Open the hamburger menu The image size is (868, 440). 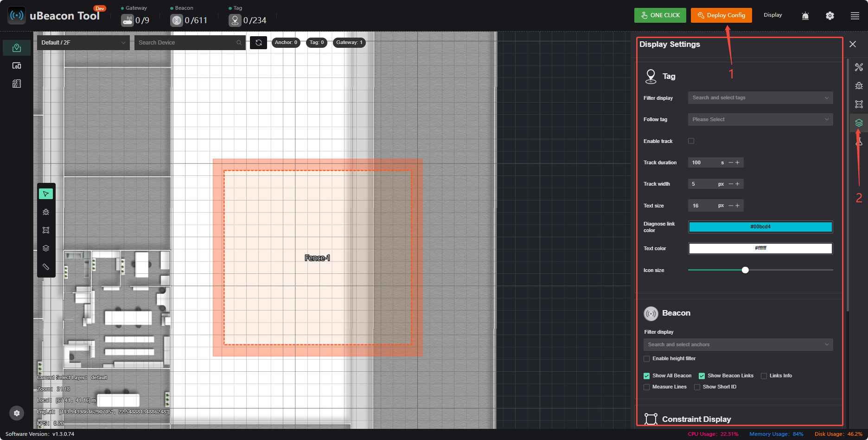click(x=855, y=16)
